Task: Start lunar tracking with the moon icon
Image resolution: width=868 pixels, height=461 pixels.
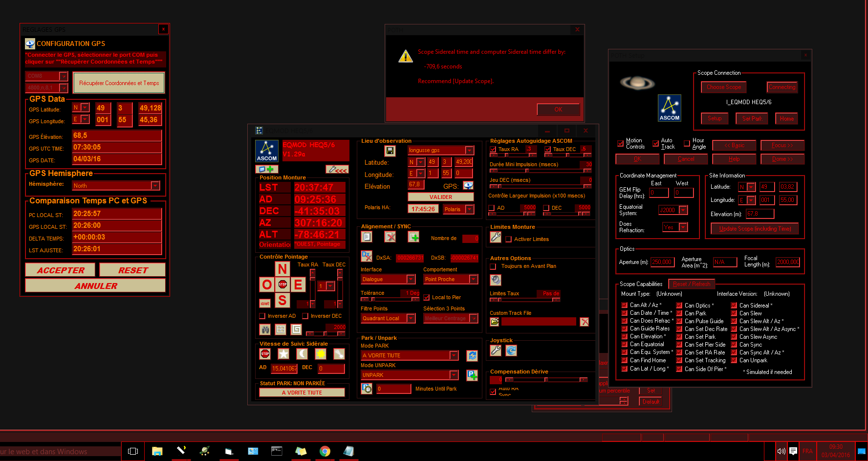Action: (x=302, y=353)
